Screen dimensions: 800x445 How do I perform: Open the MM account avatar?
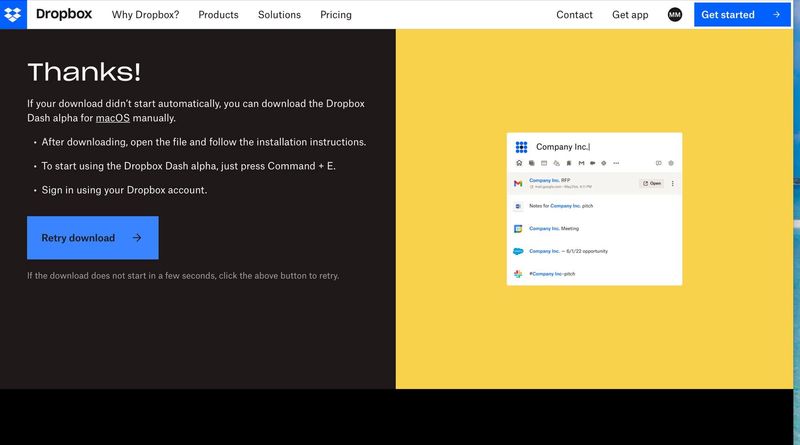tap(675, 15)
